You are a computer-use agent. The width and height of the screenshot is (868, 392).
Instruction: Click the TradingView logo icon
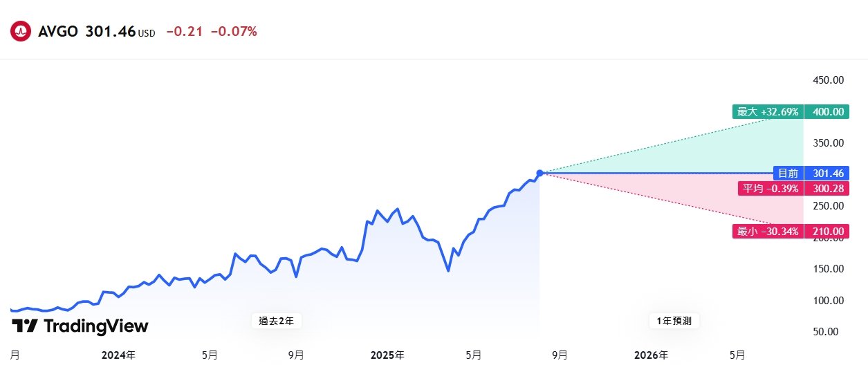point(25,326)
